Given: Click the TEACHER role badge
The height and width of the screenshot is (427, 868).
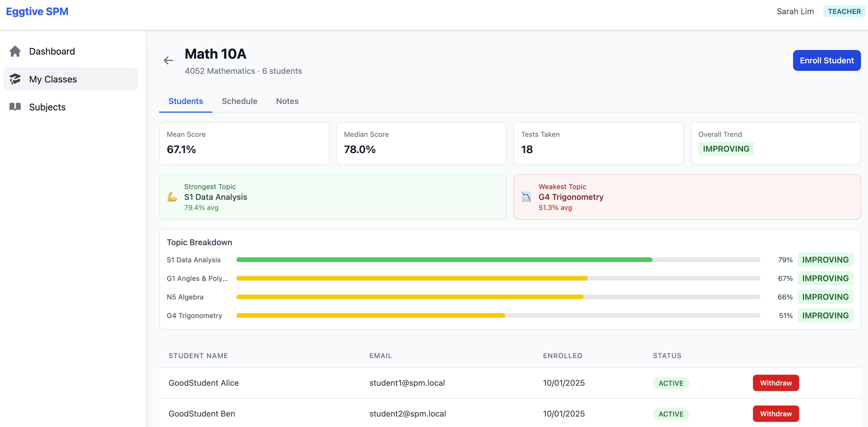Looking at the screenshot, I should tap(844, 11).
